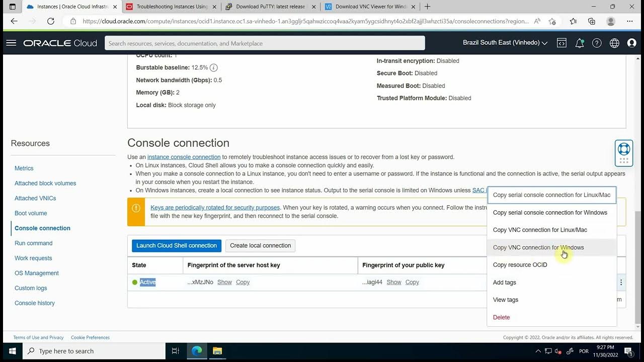Click the State column header
644x362 pixels.
[x=139, y=265]
